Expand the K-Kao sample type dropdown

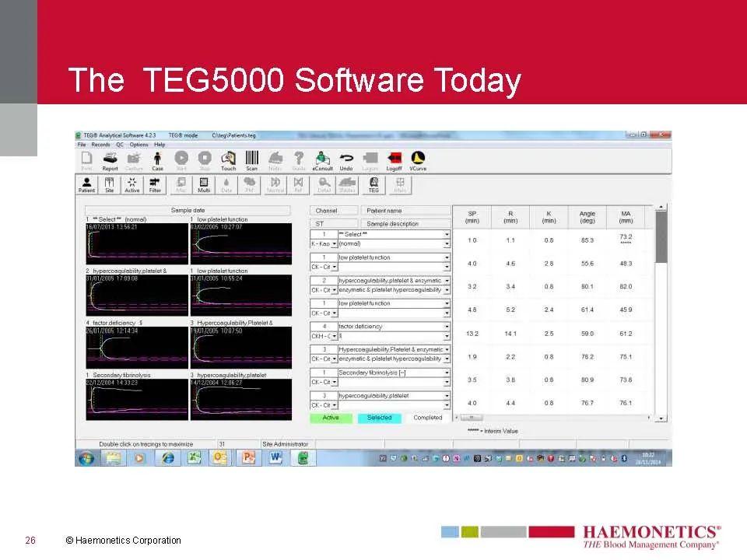click(x=334, y=243)
